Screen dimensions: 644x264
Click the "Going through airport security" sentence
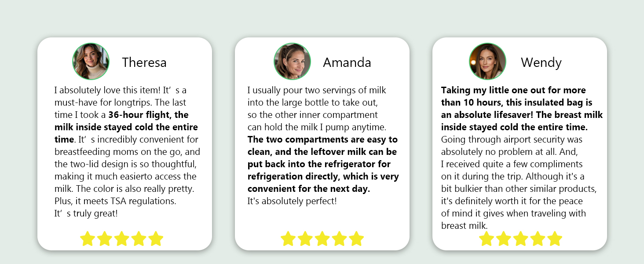tap(512, 140)
